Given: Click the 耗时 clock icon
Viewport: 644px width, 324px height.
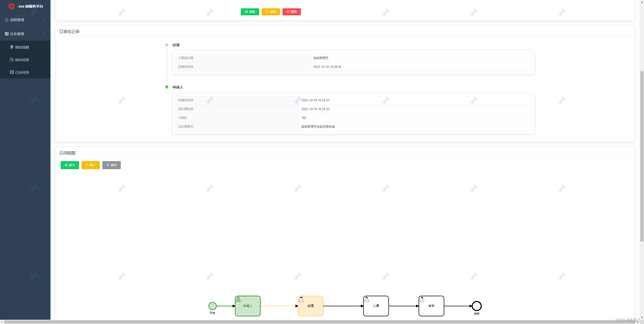Looking at the screenshot, I should 180,118.
